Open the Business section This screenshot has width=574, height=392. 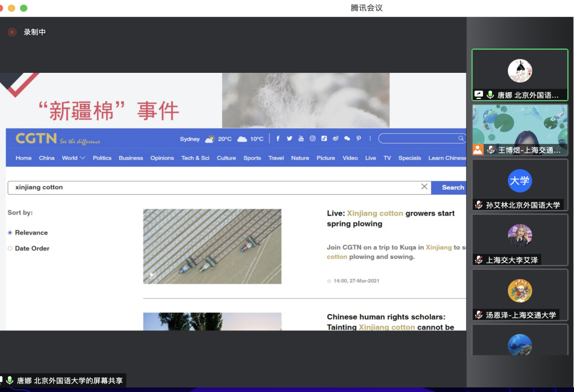(131, 158)
